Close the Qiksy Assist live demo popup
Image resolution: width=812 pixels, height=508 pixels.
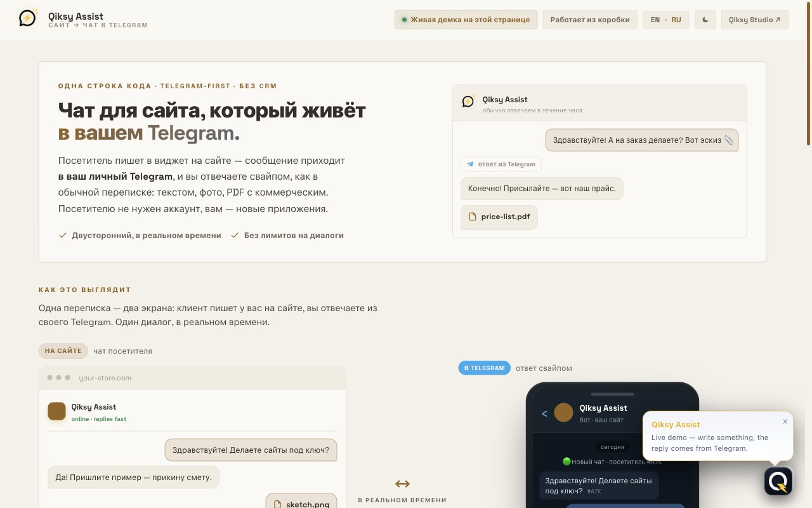[785, 421]
